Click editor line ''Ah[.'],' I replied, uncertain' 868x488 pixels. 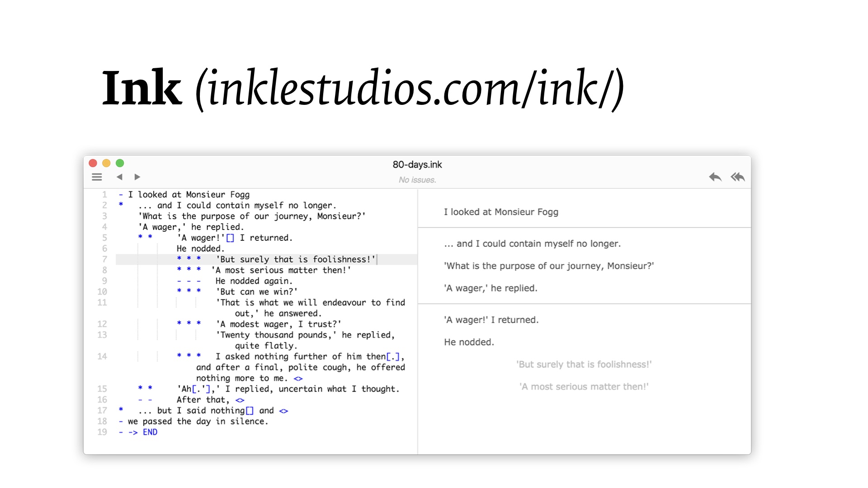coord(288,389)
